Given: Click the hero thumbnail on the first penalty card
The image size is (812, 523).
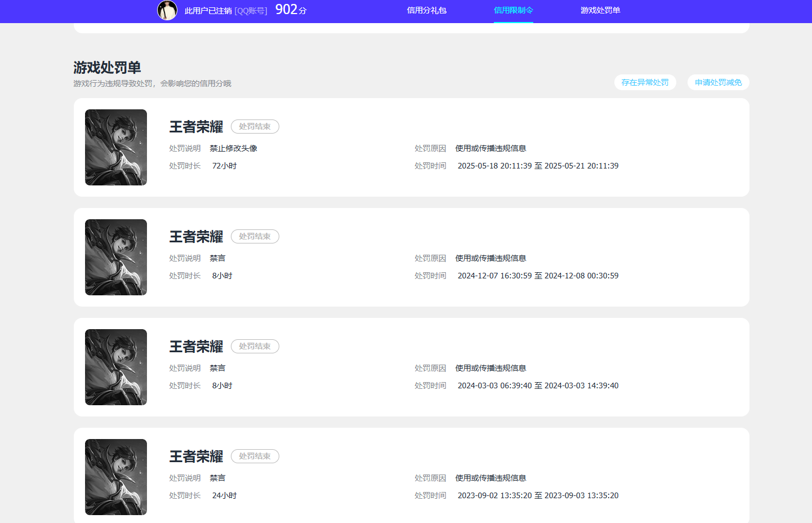Looking at the screenshot, I should point(115,147).
